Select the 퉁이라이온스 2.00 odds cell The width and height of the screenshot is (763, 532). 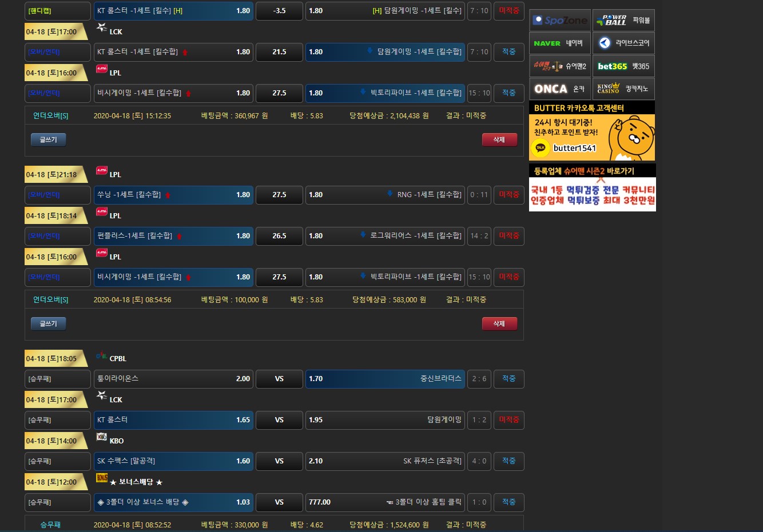tap(173, 379)
